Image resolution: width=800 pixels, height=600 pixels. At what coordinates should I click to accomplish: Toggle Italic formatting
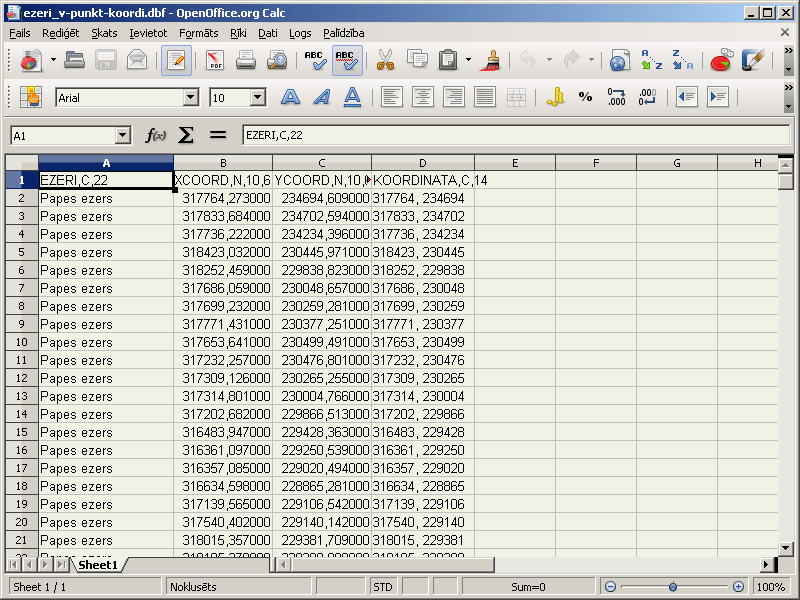(321, 97)
